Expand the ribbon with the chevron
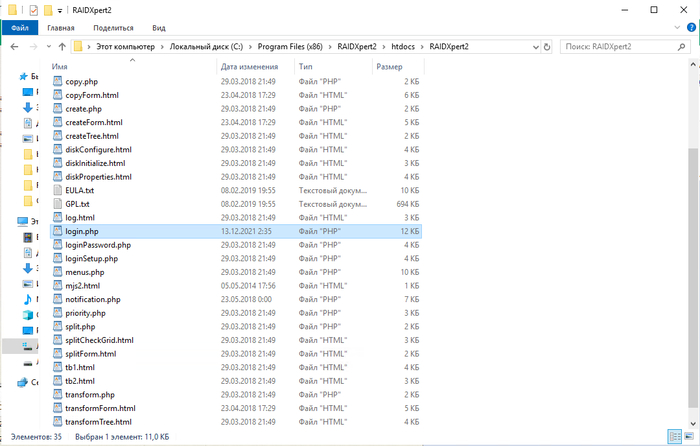 point(677,28)
